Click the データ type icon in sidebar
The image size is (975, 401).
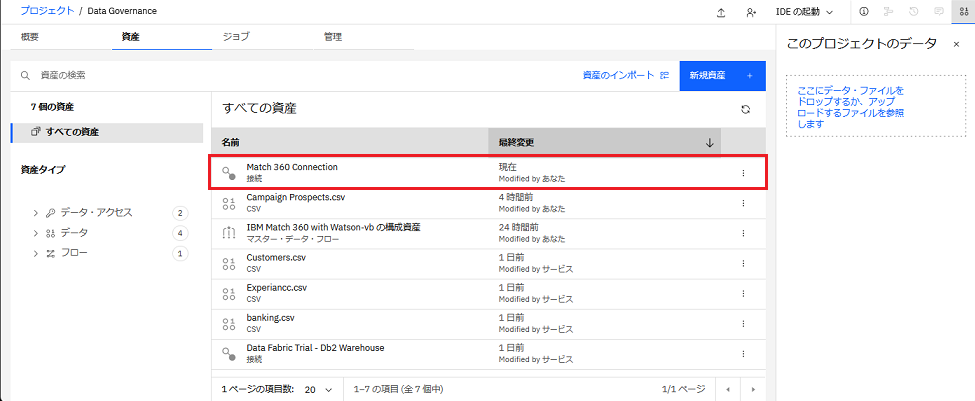tap(51, 233)
